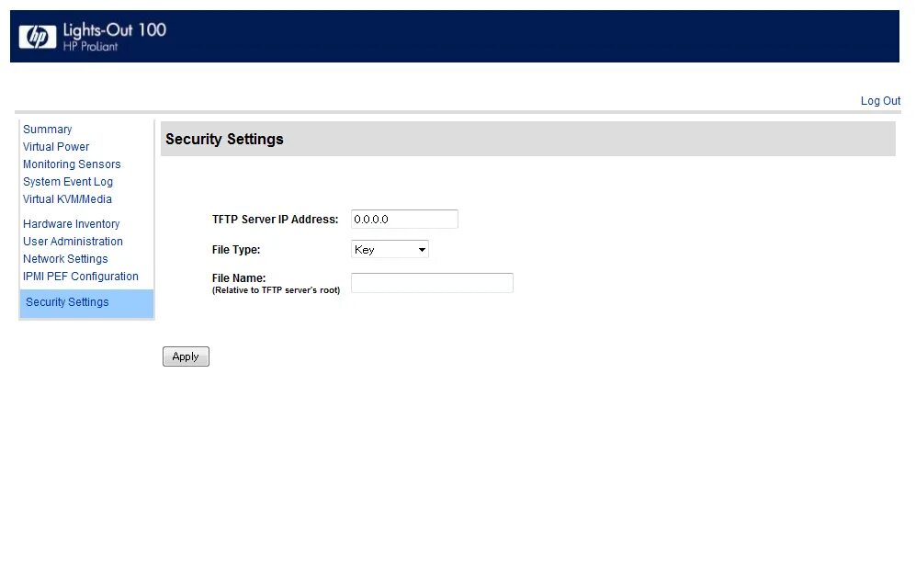Click the Lights-Out 100 header title
This screenshot has width=916, height=588.
pos(115,29)
